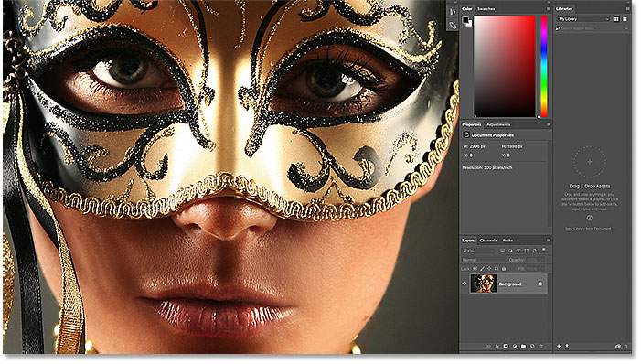Open the layer filter Kind dropdown

[x=478, y=251]
